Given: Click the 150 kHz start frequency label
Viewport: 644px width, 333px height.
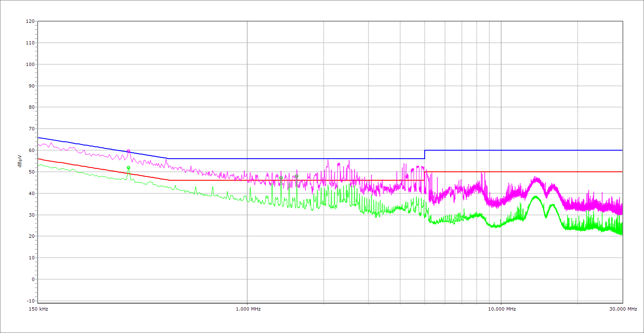Looking at the screenshot, I should click(x=38, y=309).
